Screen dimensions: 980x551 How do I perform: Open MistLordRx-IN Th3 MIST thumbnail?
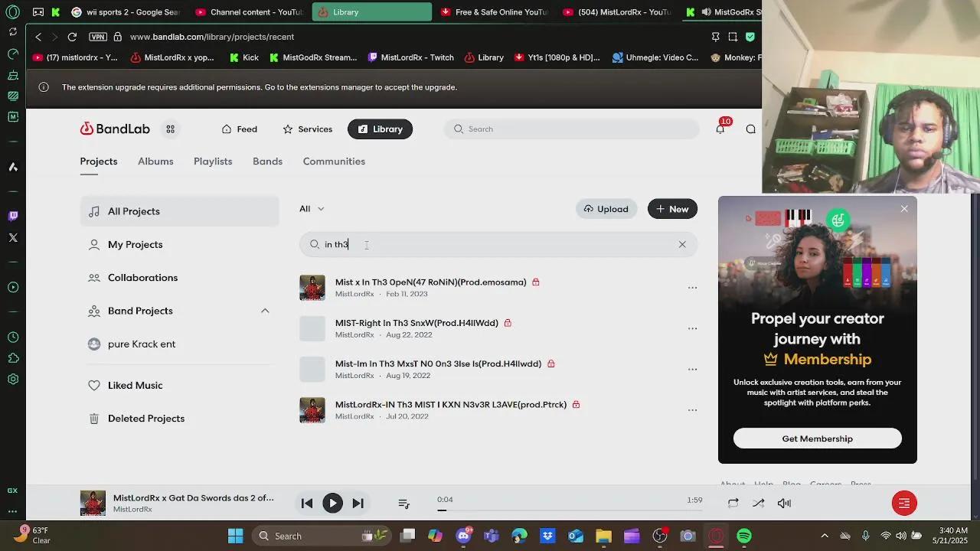tap(312, 410)
